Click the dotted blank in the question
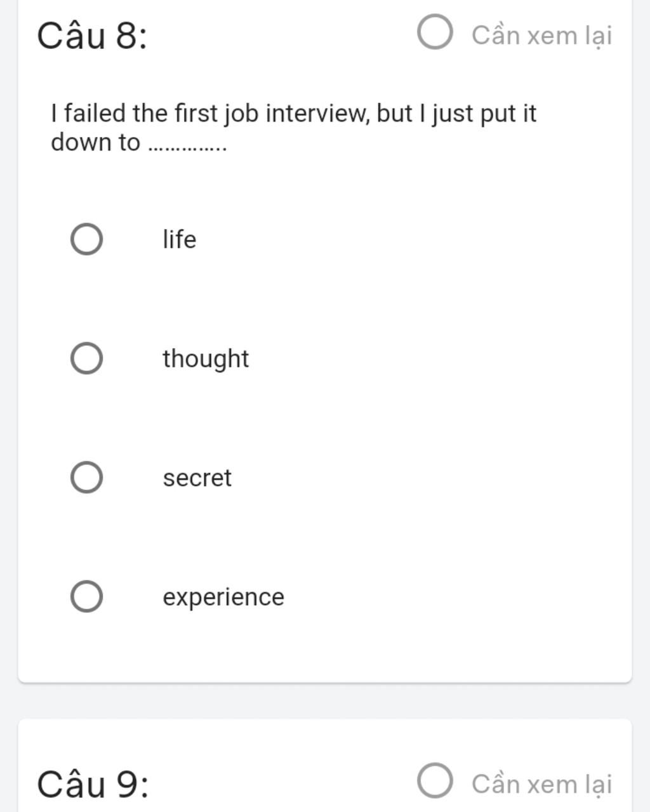Screen dimensions: 650x812 coord(187,147)
